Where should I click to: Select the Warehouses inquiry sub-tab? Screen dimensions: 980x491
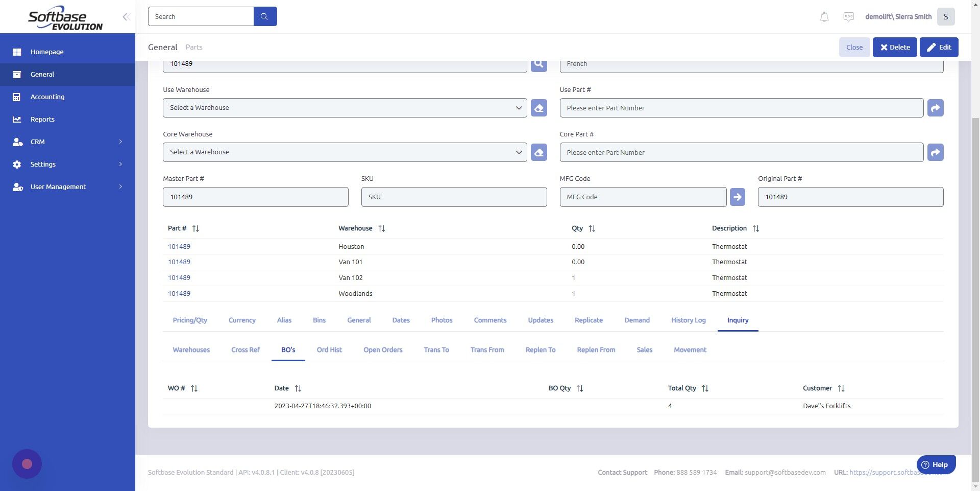(191, 350)
